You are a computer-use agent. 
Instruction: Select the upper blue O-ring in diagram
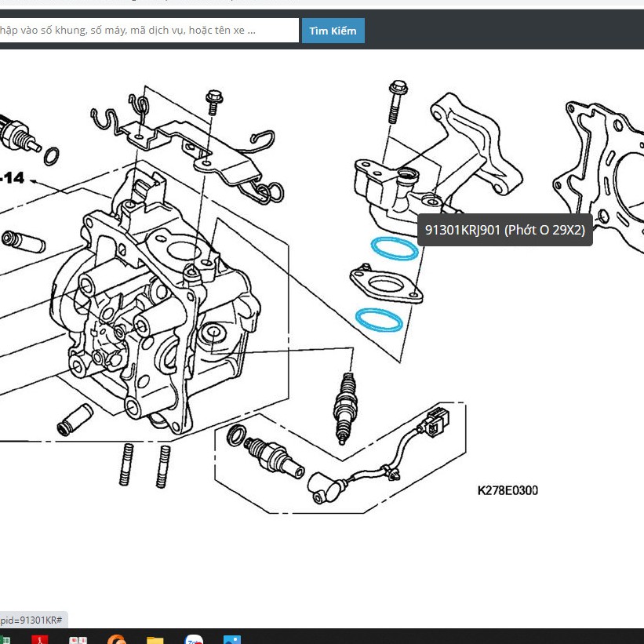click(394, 249)
